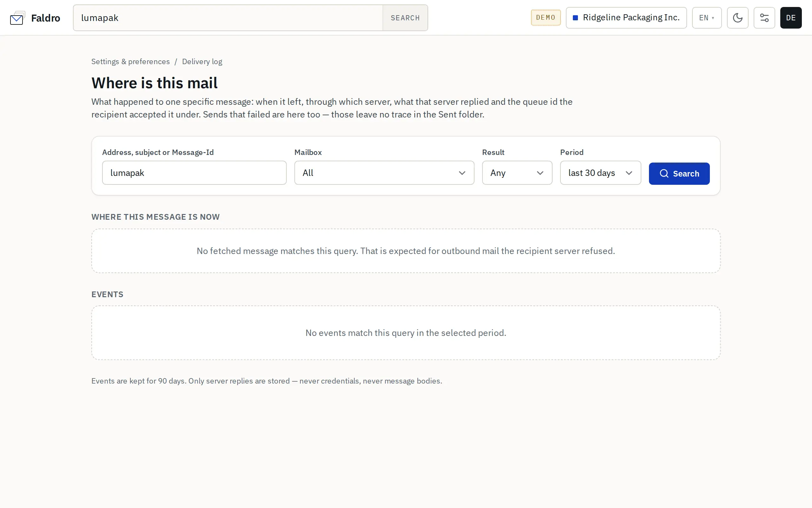Expand the Result dropdown set to Any

click(x=517, y=173)
